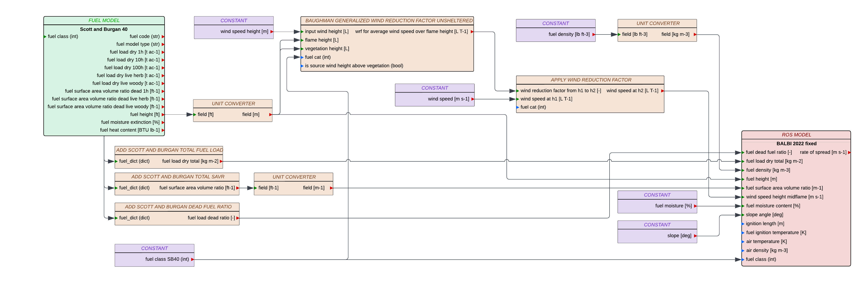Click 'fuel model type (str)' output label
Image resolution: width=868 pixels, height=283 pixels.
pos(138,44)
